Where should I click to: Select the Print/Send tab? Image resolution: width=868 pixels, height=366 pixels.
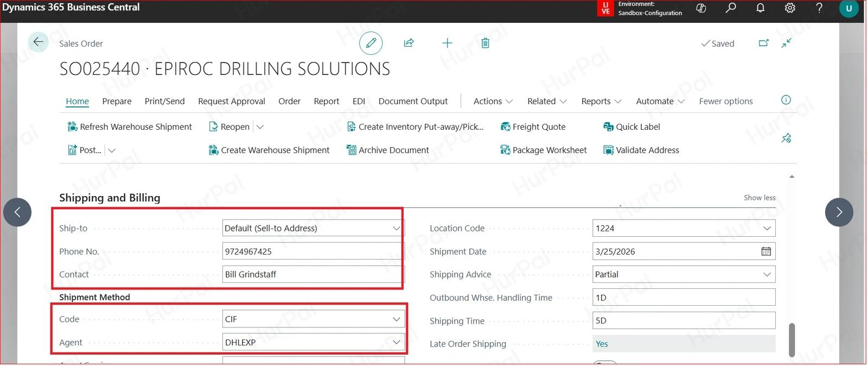(165, 101)
